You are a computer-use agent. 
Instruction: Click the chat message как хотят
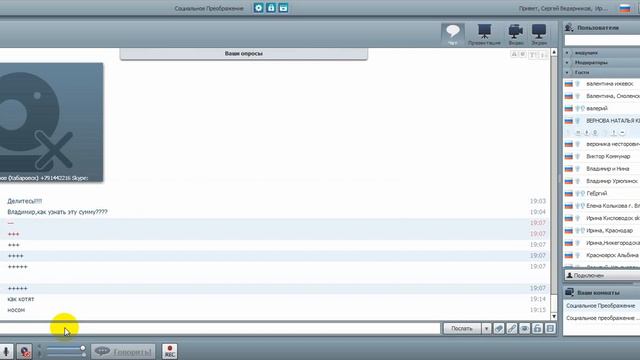point(21,299)
